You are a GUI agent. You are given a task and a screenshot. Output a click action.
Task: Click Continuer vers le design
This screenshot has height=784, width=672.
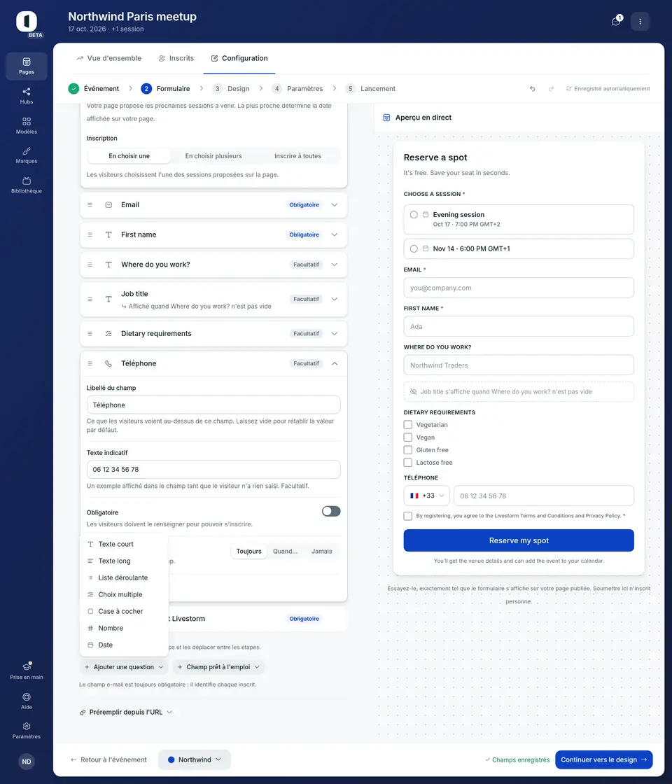coord(604,759)
